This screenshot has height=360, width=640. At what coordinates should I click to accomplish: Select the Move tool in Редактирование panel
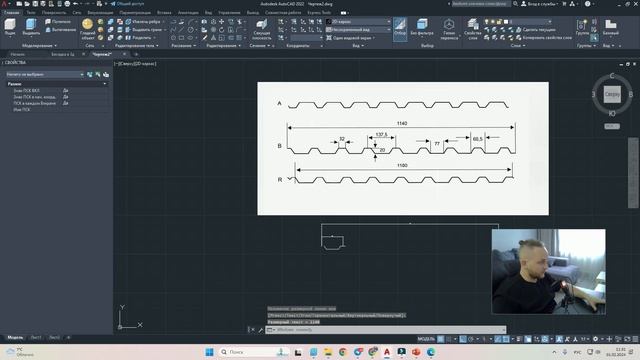pos(222,22)
